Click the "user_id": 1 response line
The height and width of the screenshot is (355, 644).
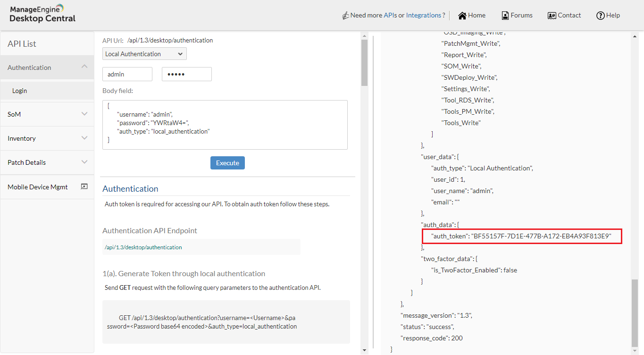coord(448,179)
